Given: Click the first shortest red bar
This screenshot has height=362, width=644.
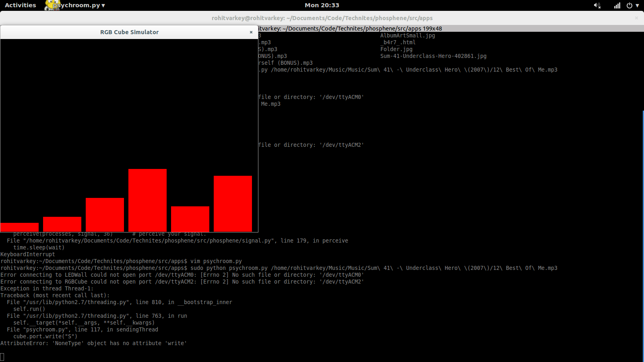Looking at the screenshot, I should pyautogui.click(x=19, y=227).
